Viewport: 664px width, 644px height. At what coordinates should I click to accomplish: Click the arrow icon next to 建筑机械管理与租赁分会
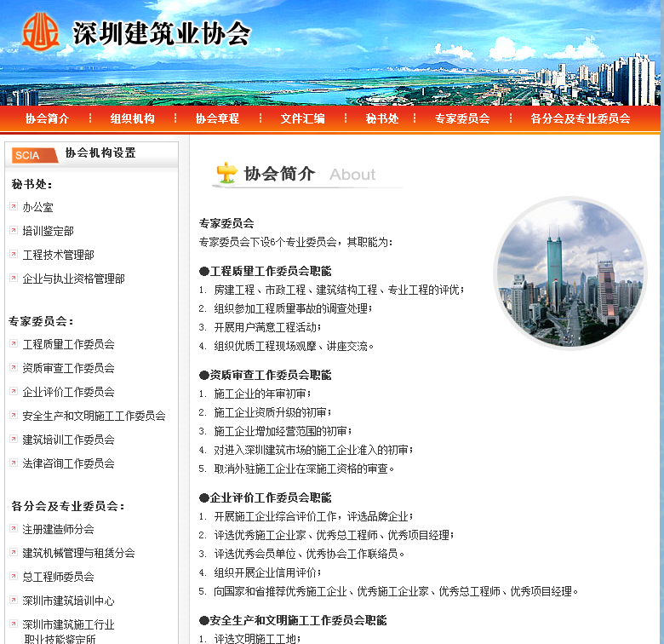click(14, 552)
